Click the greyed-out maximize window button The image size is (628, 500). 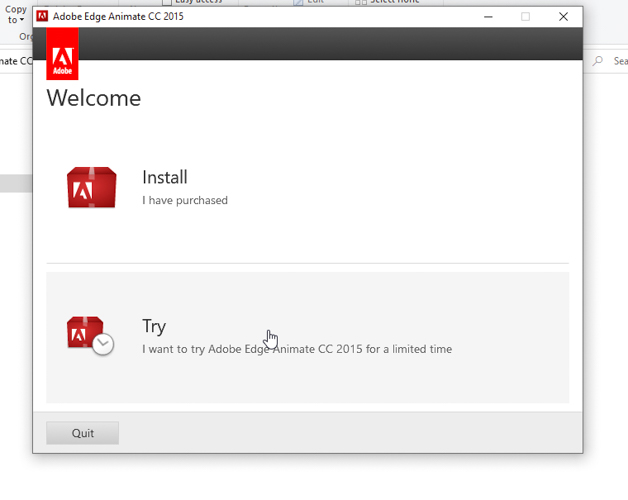click(525, 16)
